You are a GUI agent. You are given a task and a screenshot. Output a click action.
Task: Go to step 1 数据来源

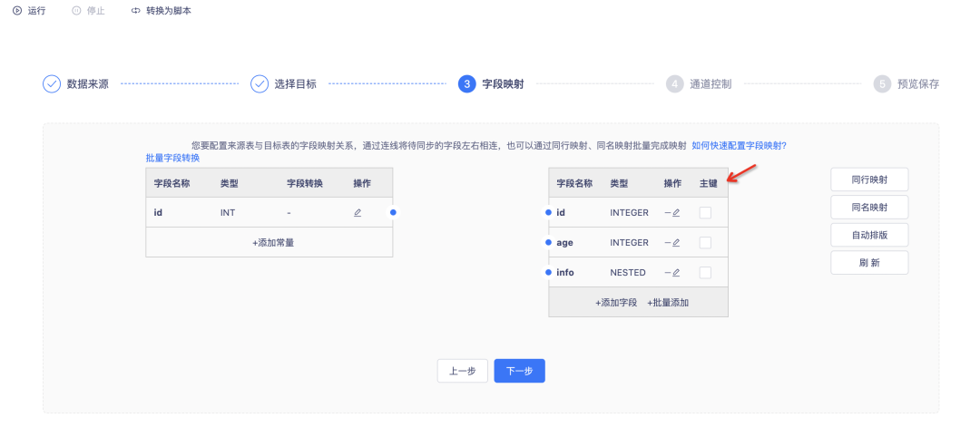[76, 84]
